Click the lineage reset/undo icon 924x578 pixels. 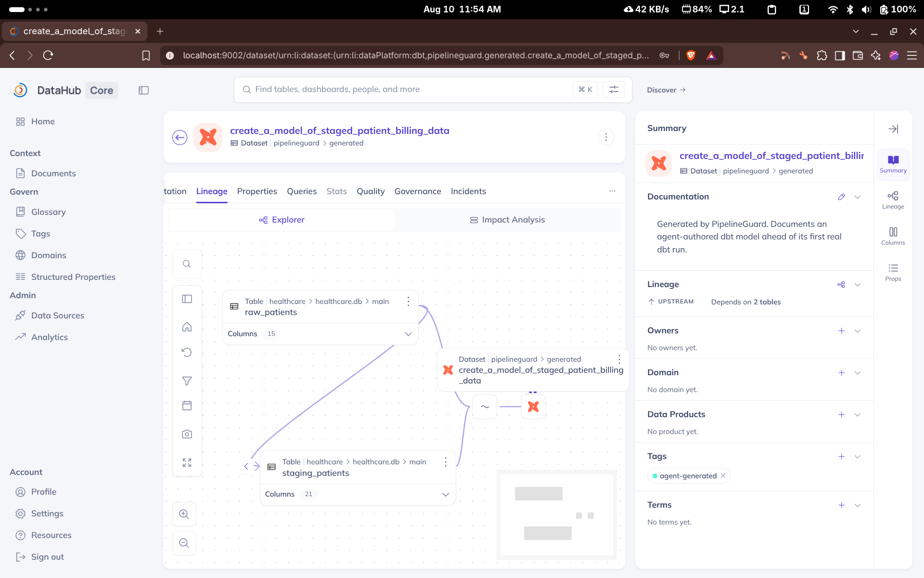(187, 352)
